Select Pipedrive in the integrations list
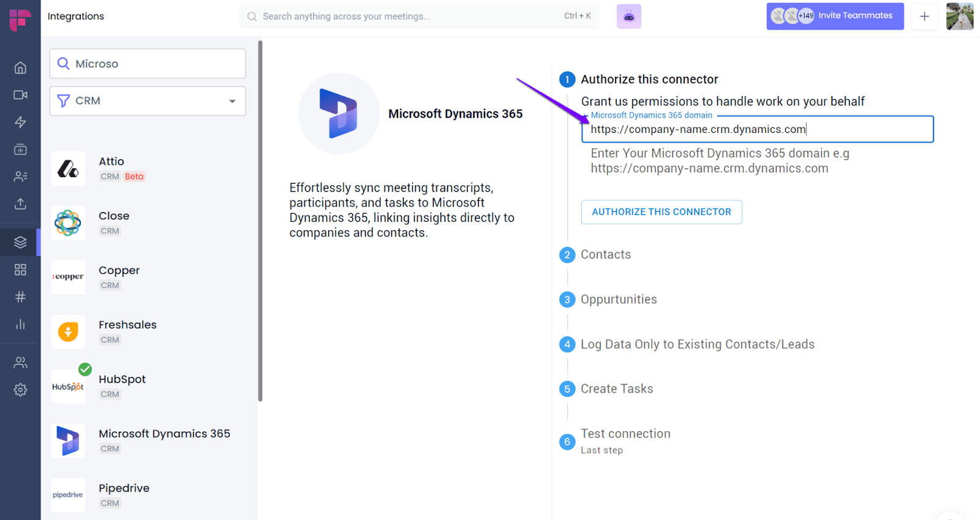This screenshot has width=980, height=520. click(x=124, y=488)
